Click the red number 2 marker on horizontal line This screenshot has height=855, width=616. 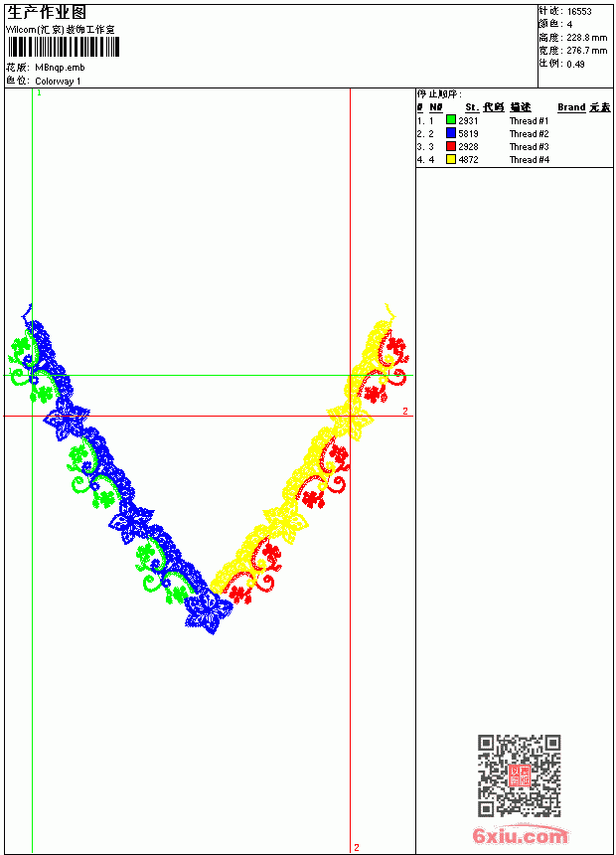(x=405, y=412)
